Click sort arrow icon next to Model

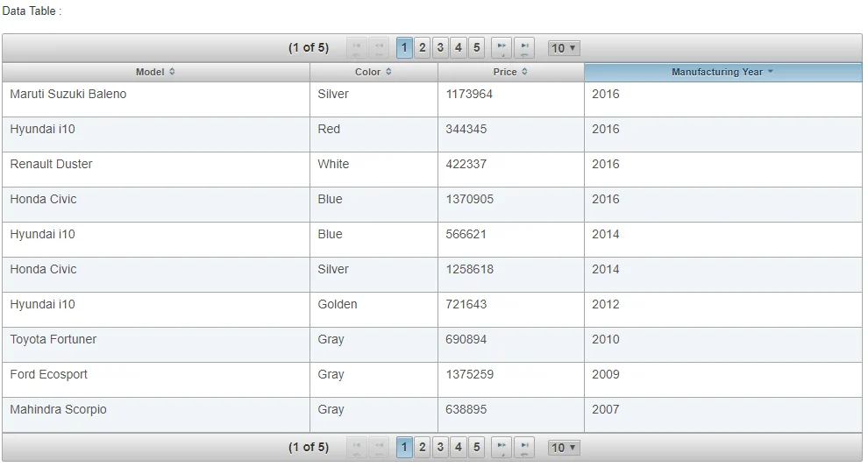(x=172, y=72)
